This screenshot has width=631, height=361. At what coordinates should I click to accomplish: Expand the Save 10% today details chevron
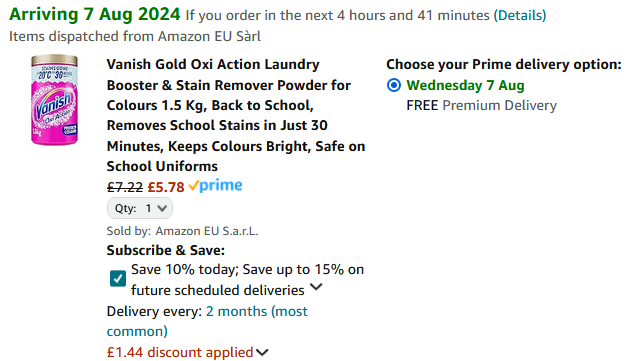316,287
